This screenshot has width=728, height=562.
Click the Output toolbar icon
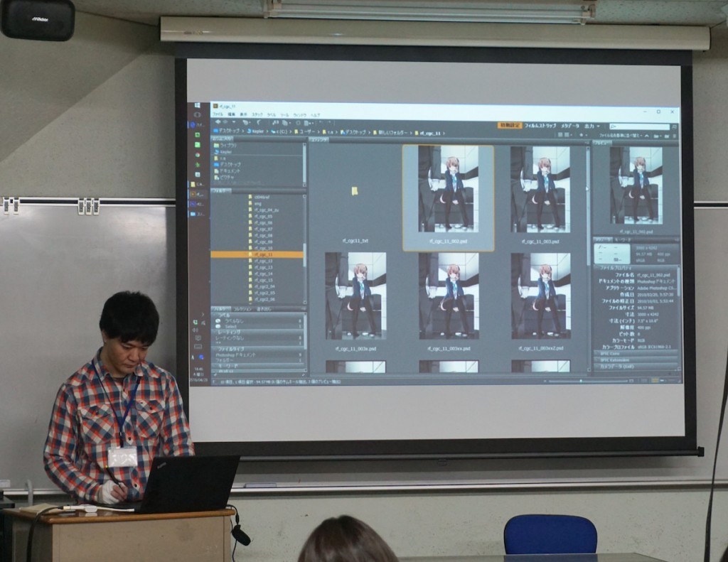coord(309,124)
